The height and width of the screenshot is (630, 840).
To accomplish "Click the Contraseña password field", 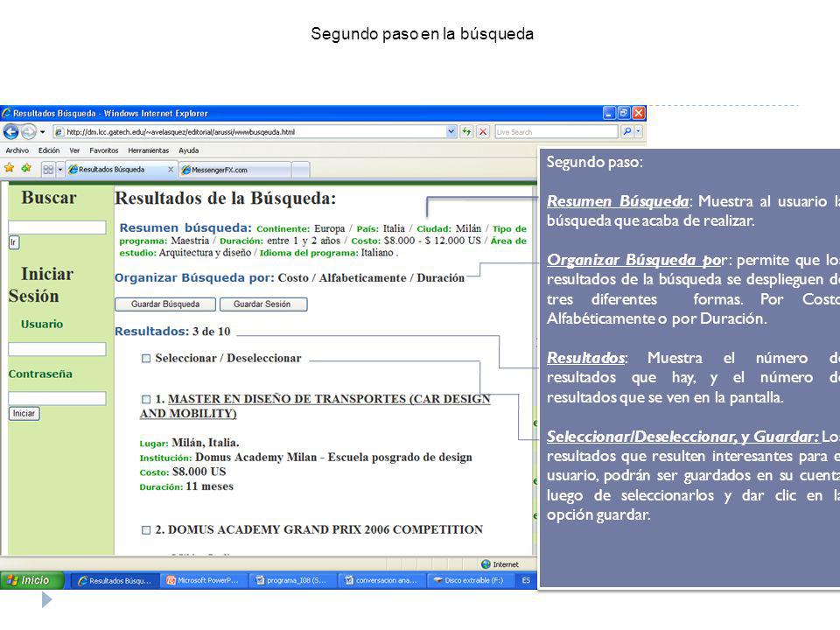I will point(58,398).
